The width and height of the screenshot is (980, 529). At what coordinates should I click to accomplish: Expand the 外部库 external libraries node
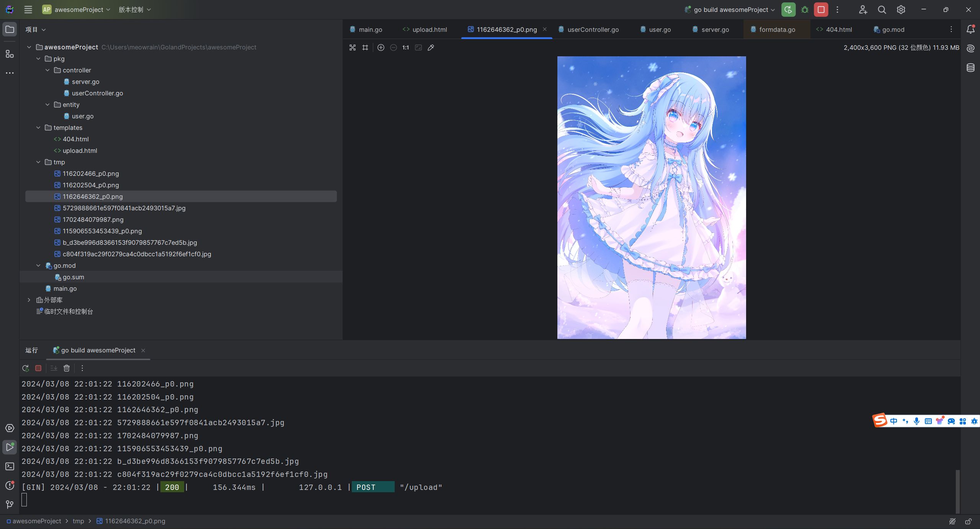29,300
